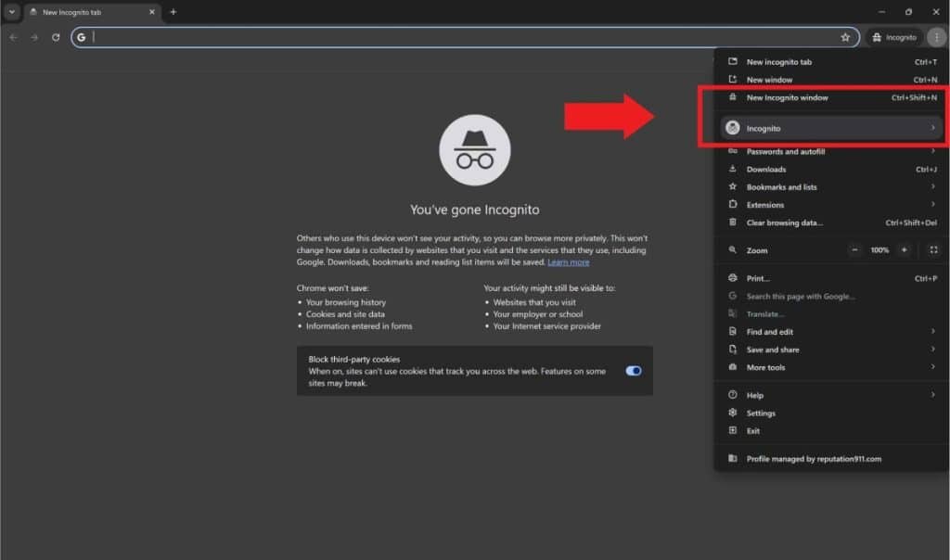950x560 pixels.
Task: Click the Find and edit document icon
Action: tap(733, 331)
